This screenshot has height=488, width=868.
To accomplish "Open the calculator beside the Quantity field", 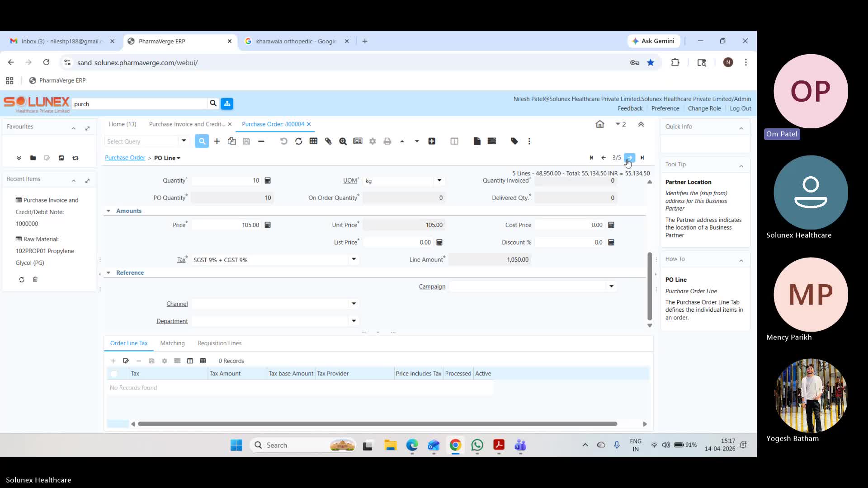I will (x=268, y=180).
